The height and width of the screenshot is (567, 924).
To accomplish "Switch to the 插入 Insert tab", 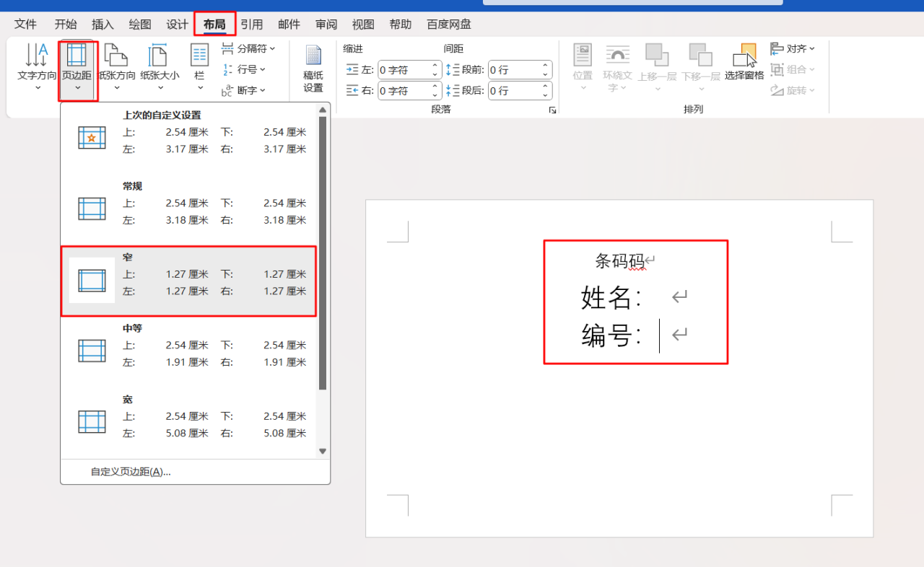I will coord(103,25).
